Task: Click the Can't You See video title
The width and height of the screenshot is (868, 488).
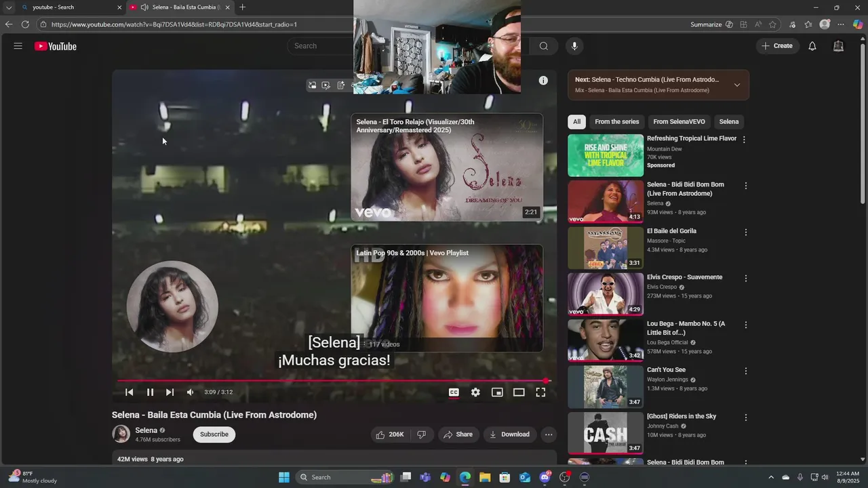Action: pyautogui.click(x=666, y=370)
